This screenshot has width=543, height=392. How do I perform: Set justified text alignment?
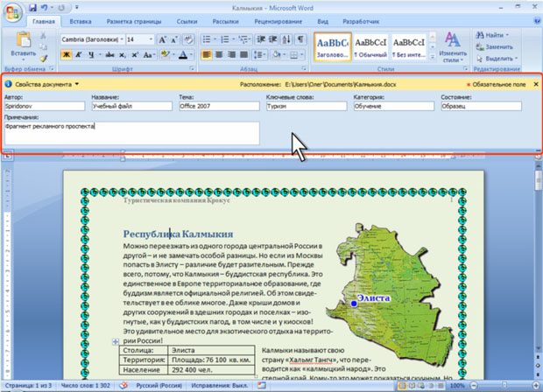coord(243,55)
